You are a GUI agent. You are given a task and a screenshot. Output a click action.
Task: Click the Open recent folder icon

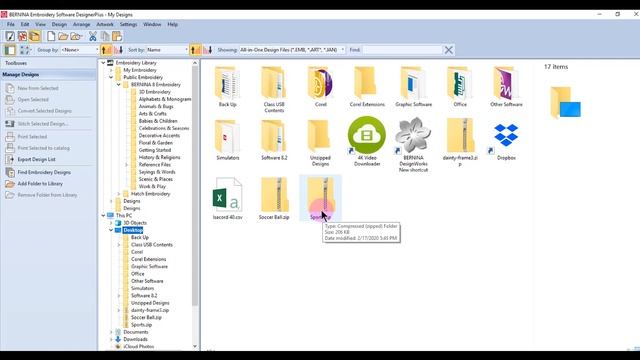76,36
